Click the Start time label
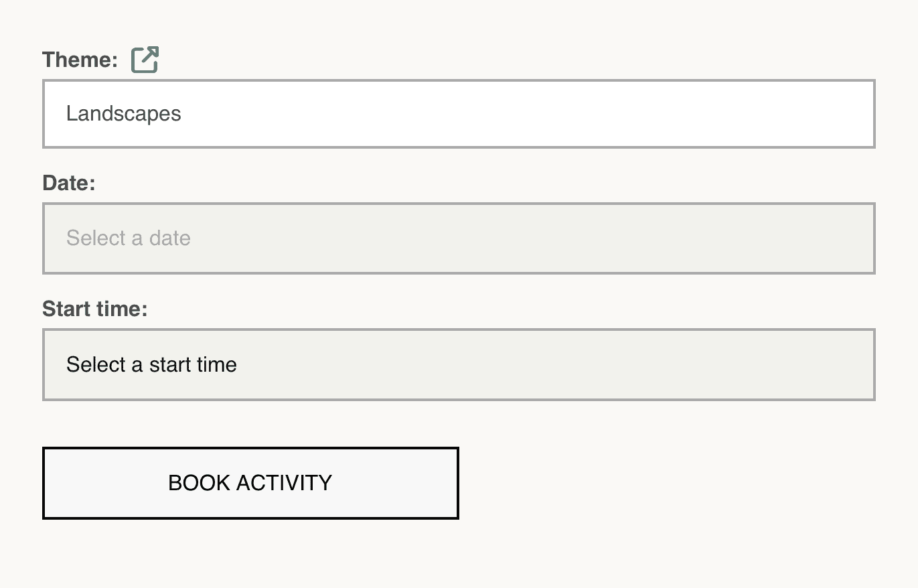 point(94,309)
